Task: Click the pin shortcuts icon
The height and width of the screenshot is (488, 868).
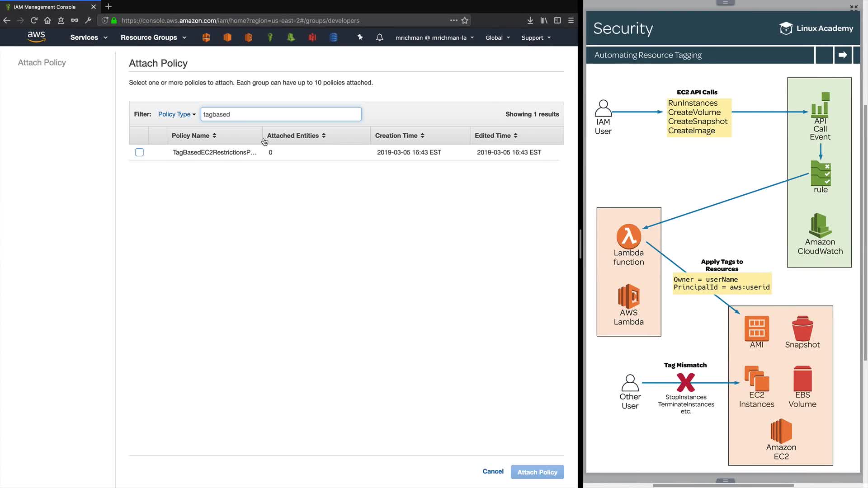Action: point(360,38)
